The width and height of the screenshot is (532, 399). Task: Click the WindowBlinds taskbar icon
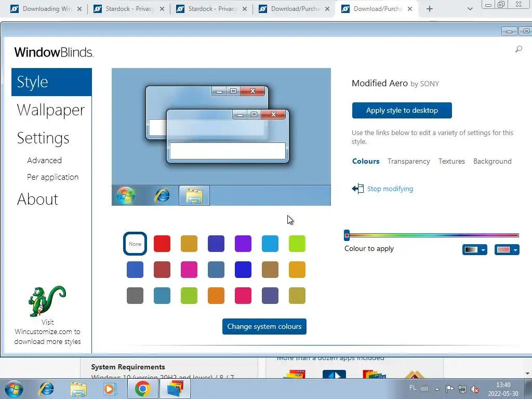[x=175, y=389]
